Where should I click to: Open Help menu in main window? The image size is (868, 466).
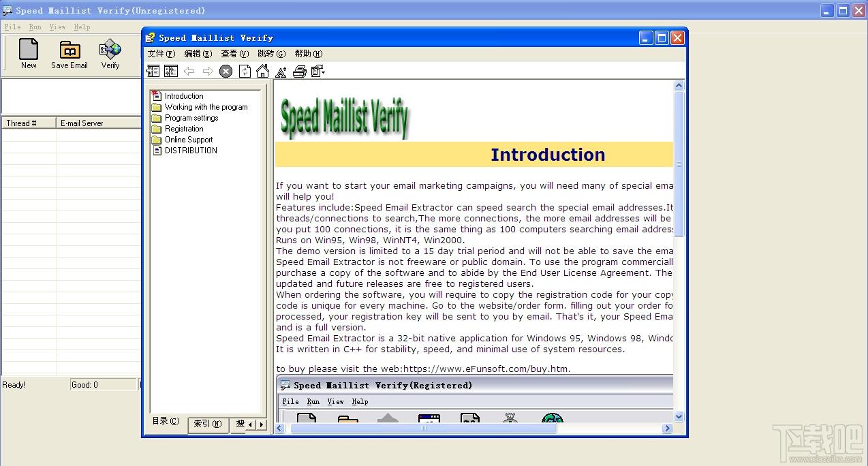click(82, 27)
